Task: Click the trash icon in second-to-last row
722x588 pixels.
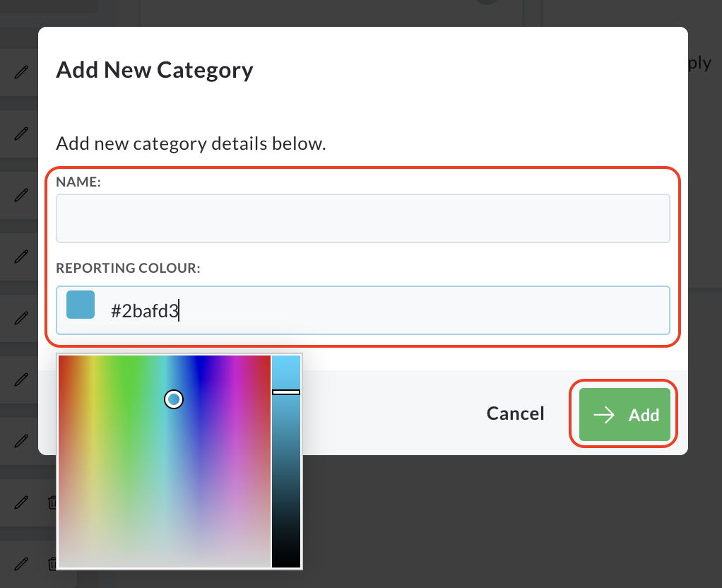Action: click(x=52, y=502)
